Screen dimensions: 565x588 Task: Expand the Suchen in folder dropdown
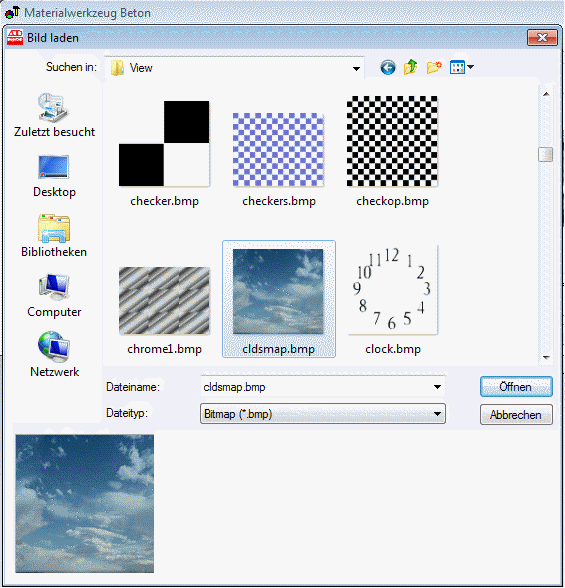[356, 69]
